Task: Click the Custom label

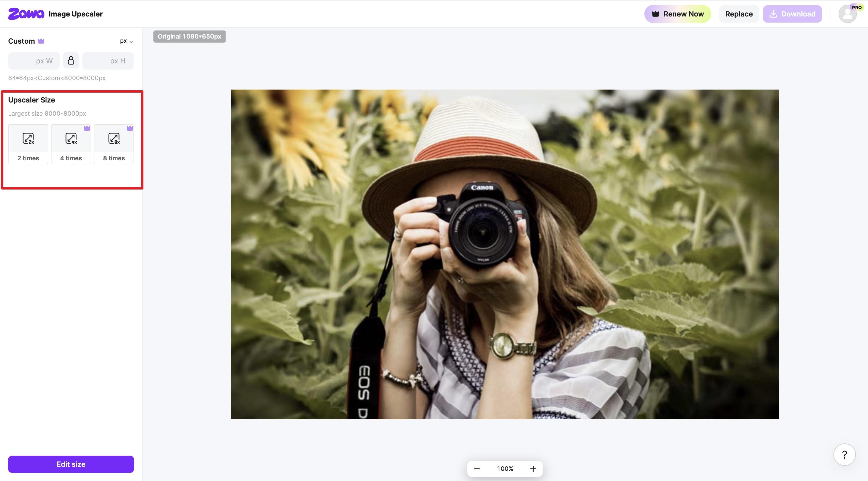Action: (22, 41)
